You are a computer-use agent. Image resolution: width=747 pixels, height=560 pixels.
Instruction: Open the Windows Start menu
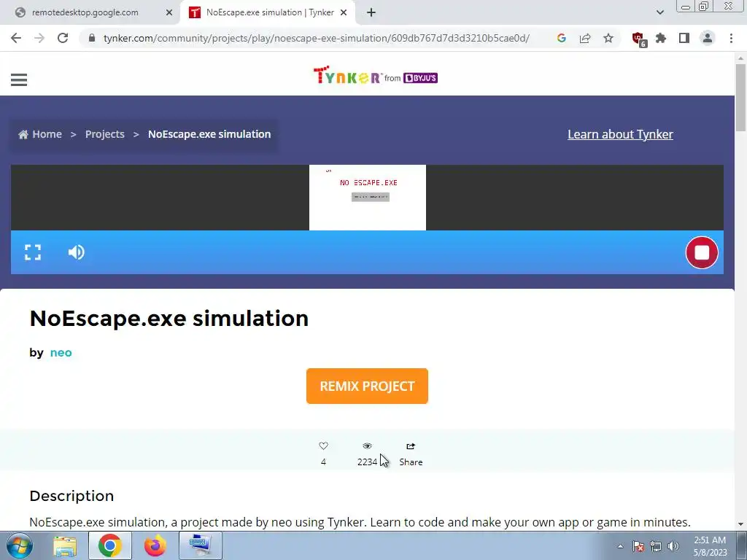point(19,545)
